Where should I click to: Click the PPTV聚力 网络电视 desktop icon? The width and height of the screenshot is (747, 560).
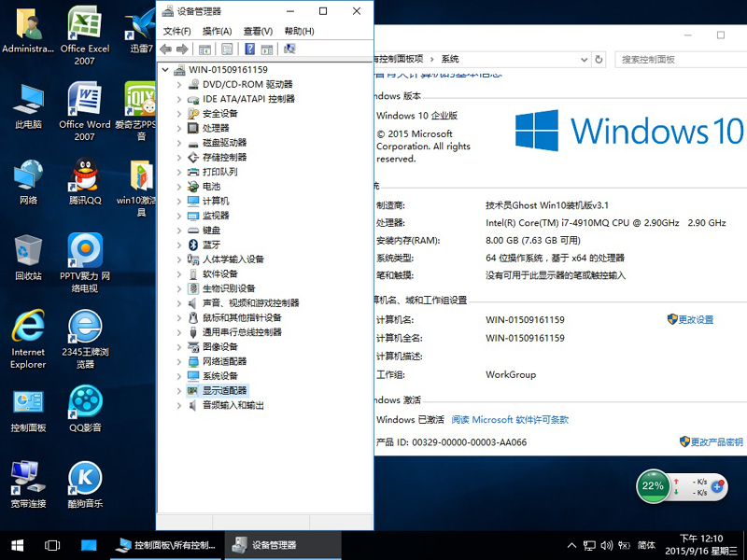pyautogui.click(x=85, y=262)
